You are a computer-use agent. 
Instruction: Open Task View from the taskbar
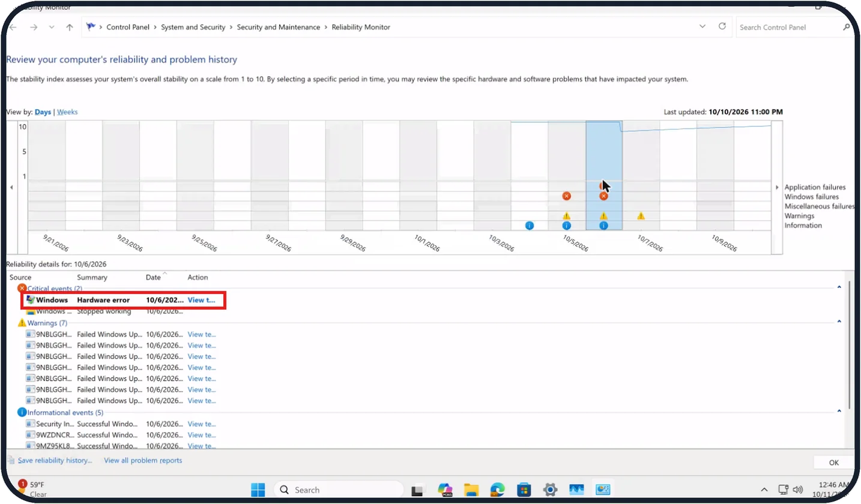pyautogui.click(x=418, y=490)
